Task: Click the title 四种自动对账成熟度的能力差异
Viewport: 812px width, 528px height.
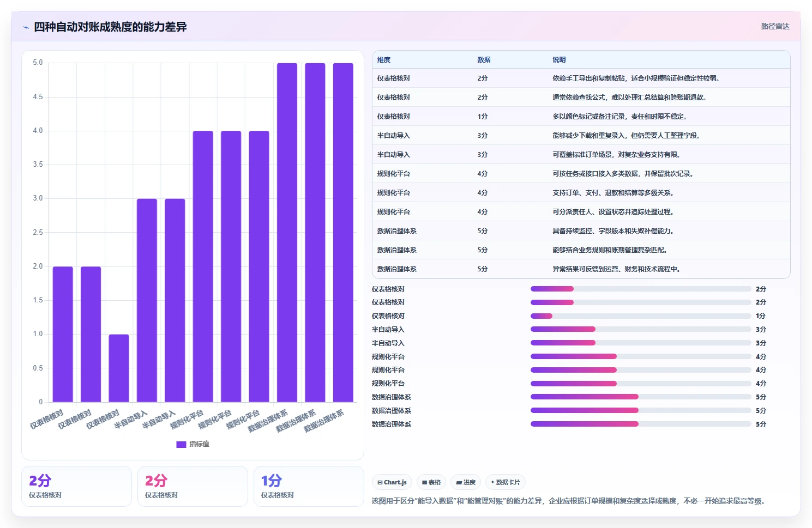Action: (110, 27)
